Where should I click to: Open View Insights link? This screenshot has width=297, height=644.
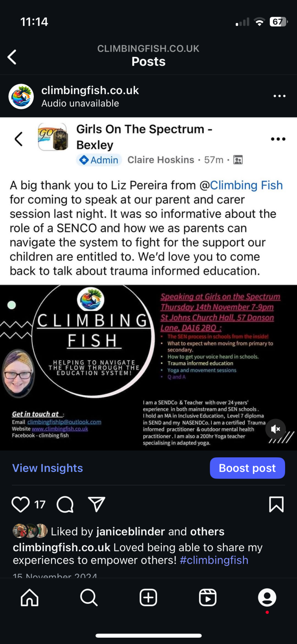48,468
